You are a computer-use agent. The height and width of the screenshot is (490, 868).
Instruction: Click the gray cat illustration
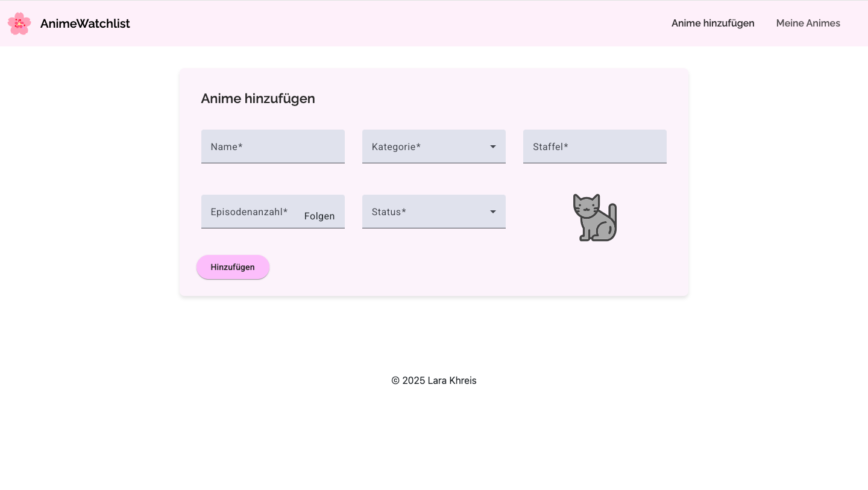coord(594,218)
